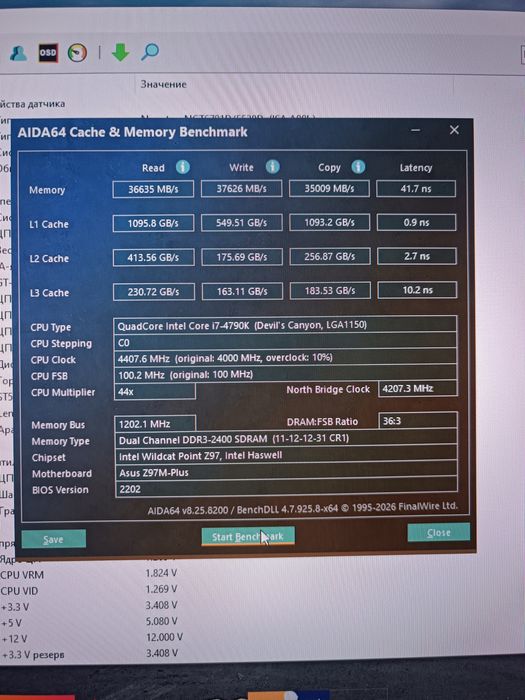
Task: Click the CPU Clock 4407.6 MHz field
Action: (285, 358)
